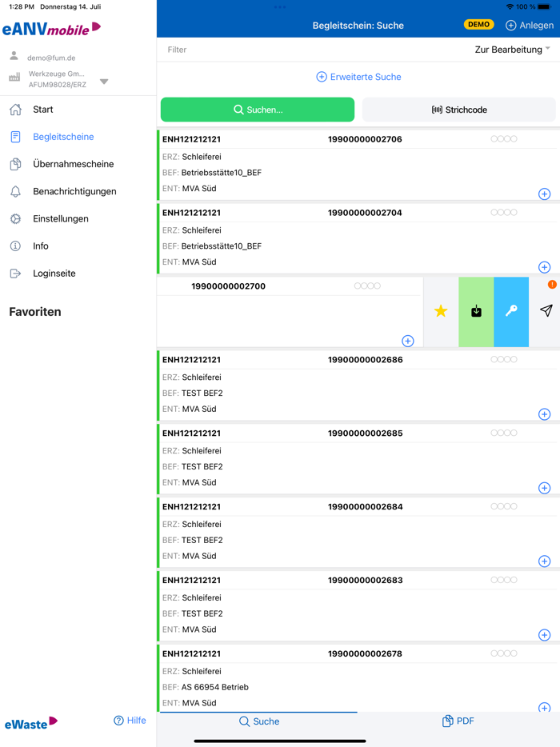Select number 19900000002686
Viewport: 560px width, 747px height.
tap(365, 360)
